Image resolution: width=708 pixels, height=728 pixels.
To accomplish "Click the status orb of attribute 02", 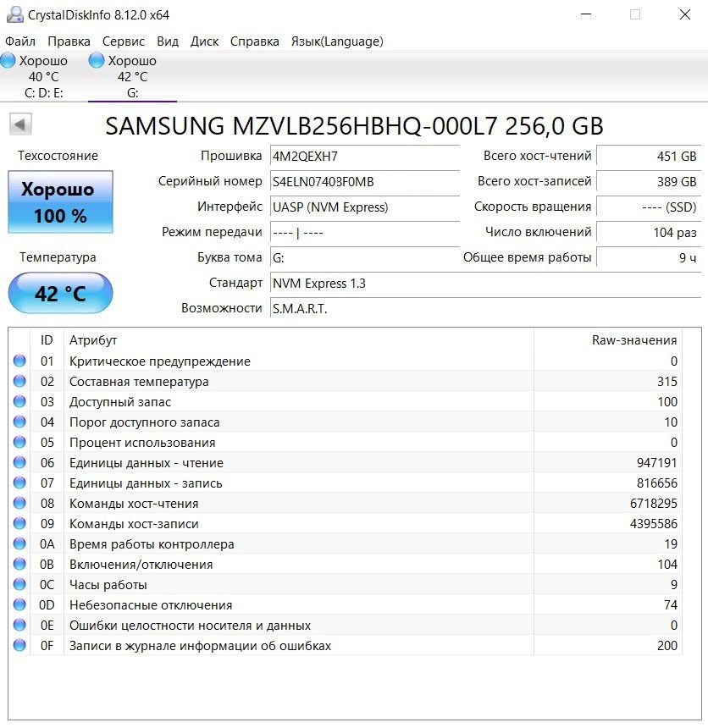I will click(x=19, y=381).
